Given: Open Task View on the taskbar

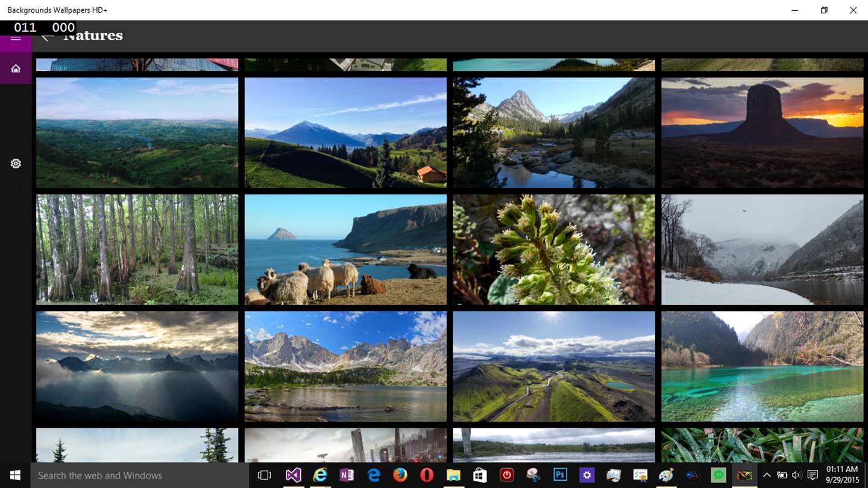Looking at the screenshot, I should 264,475.
